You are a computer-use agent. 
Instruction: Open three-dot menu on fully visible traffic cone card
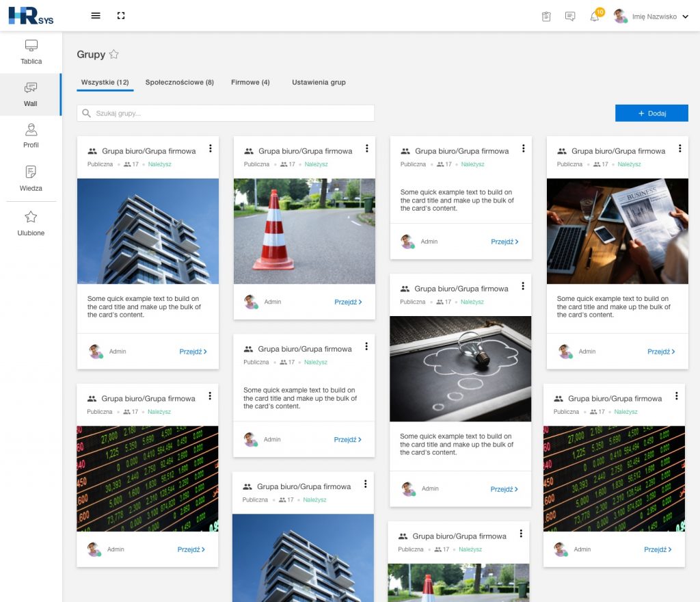click(x=366, y=148)
